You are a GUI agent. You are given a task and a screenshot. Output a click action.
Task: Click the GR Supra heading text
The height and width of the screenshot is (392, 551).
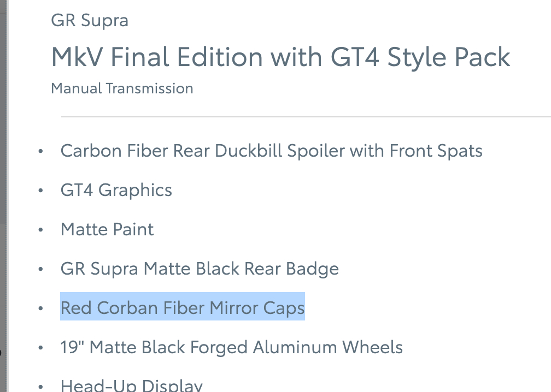(90, 21)
